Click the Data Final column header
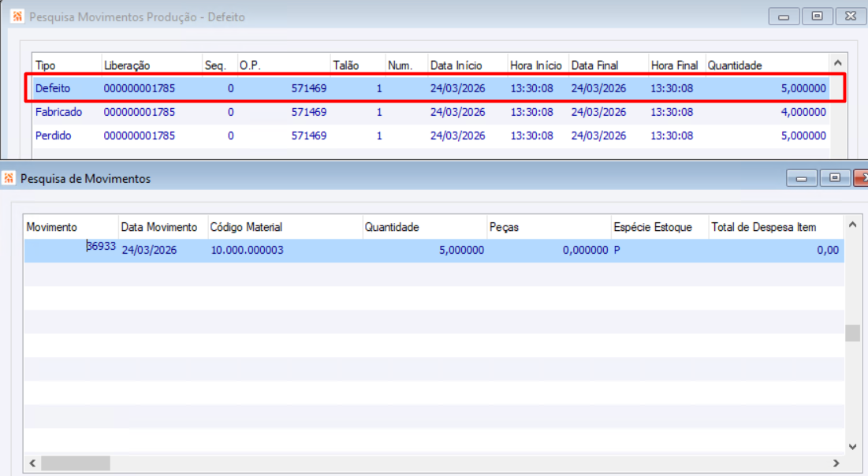868x476 pixels. click(x=609, y=65)
